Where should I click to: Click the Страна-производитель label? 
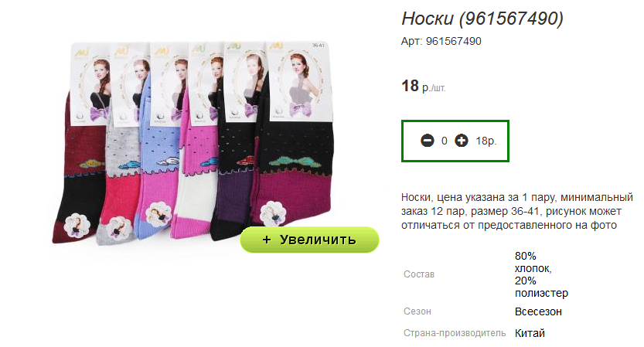pos(455,333)
